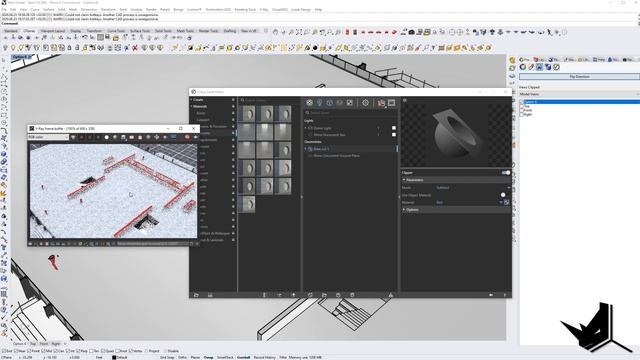Click the Undo arrow in Rhino toolbar

tap(85, 37)
